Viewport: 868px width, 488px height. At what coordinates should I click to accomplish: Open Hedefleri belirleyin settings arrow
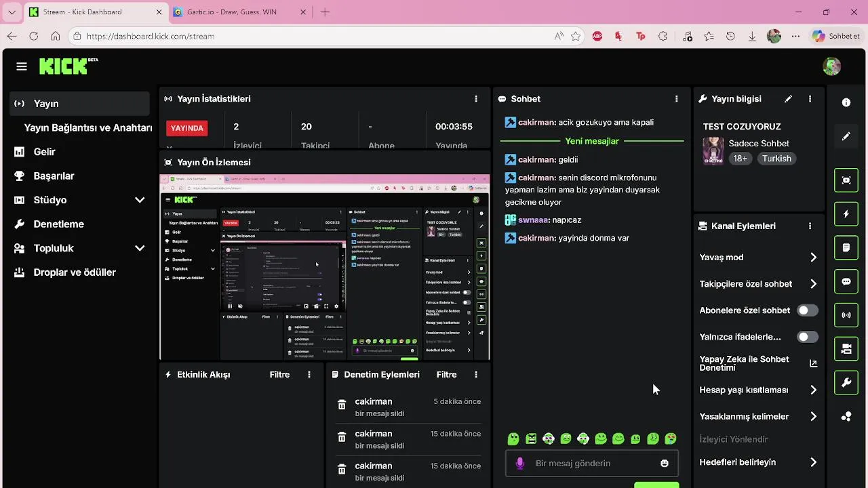813,462
